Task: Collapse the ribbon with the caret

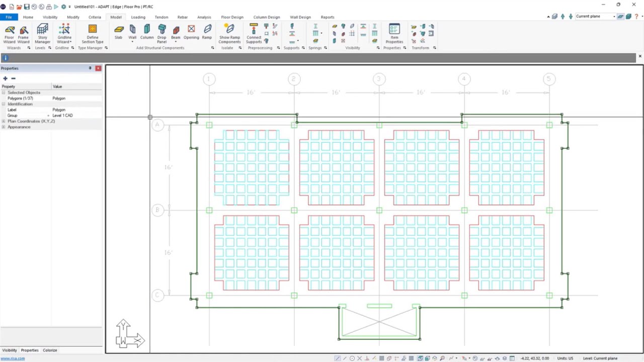Action: pyautogui.click(x=548, y=17)
